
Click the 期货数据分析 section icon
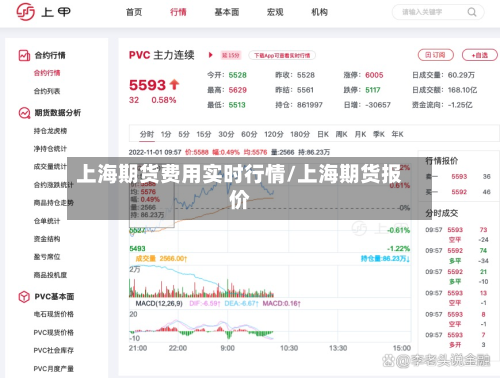click(24, 113)
